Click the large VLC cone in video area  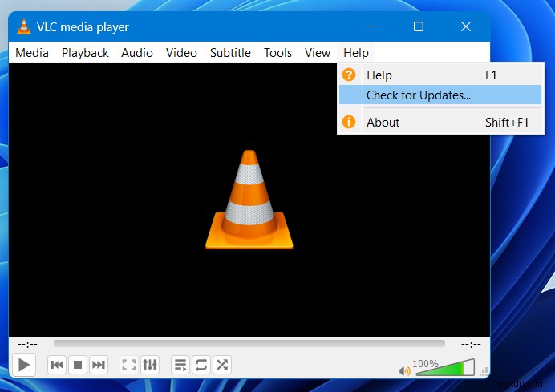point(249,200)
